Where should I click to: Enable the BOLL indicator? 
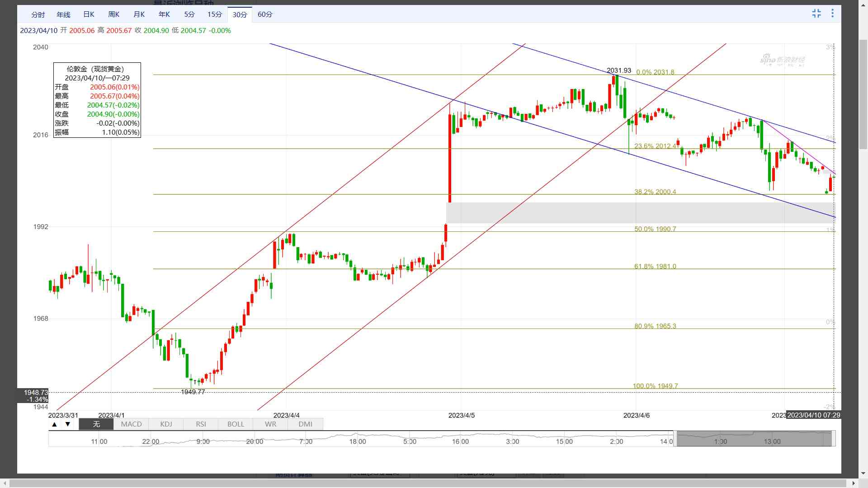[236, 424]
